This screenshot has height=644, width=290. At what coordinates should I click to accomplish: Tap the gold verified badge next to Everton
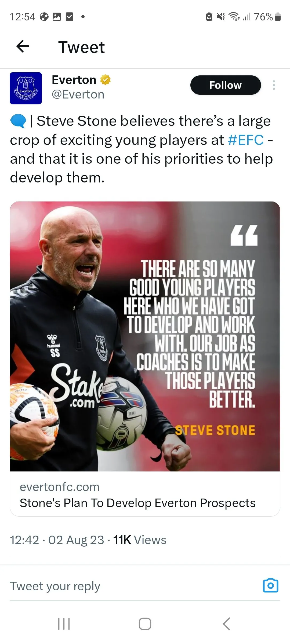[106, 80]
